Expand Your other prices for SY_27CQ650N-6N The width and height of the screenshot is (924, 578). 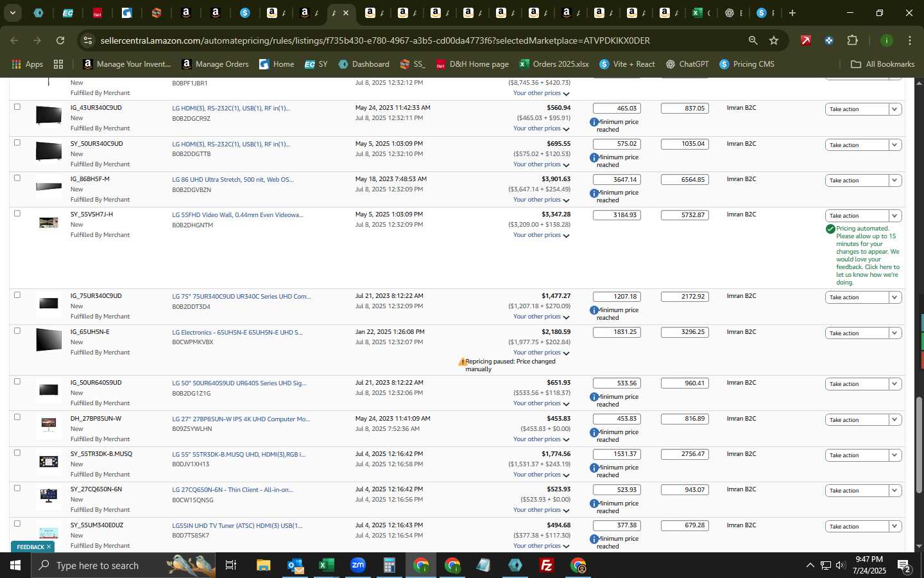[541, 510]
